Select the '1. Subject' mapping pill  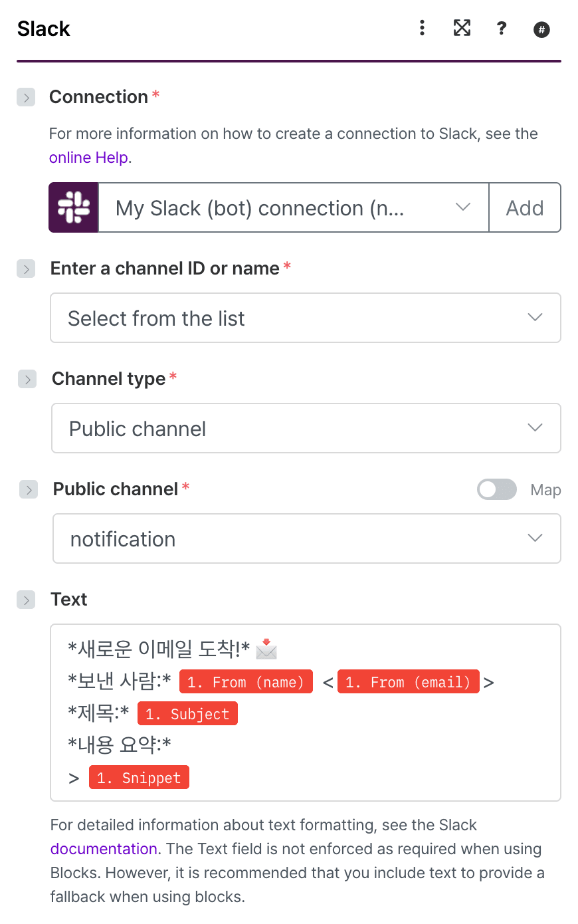[187, 713]
